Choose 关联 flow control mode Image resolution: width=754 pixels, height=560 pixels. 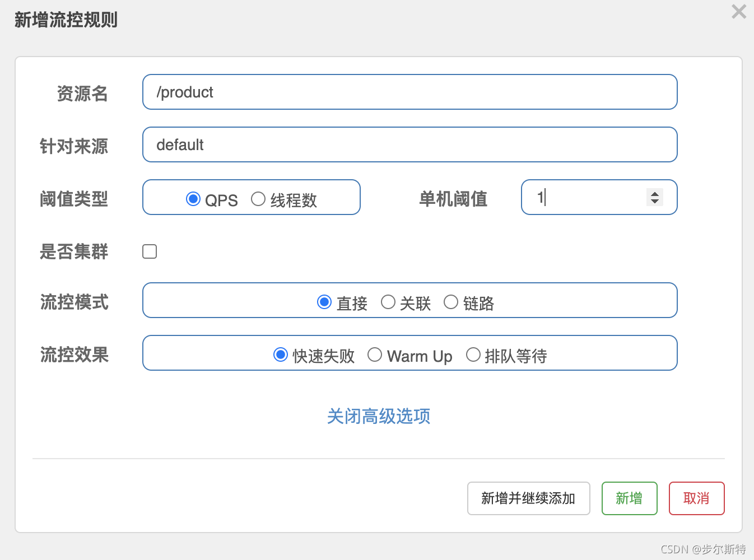[x=388, y=302]
